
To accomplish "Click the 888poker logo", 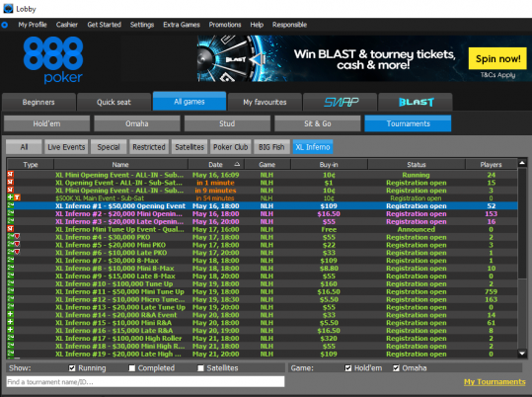I will (53, 60).
